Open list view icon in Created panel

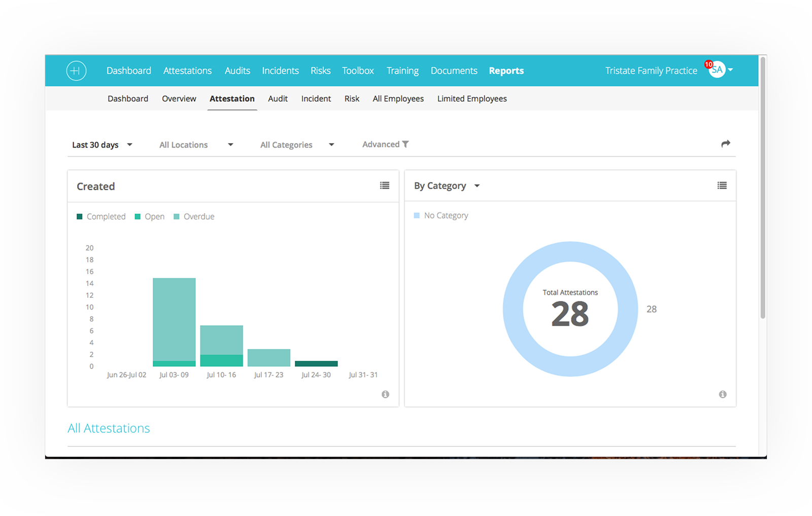(385, 186)
